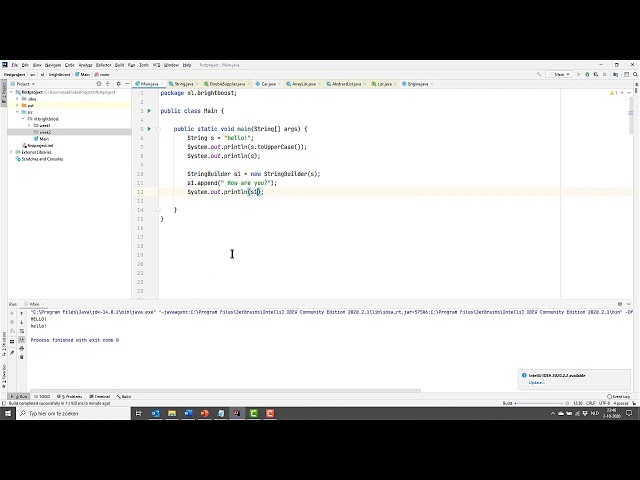Expand the out folder node
This screenshot has width=640, height=480.
coord(17,105)
